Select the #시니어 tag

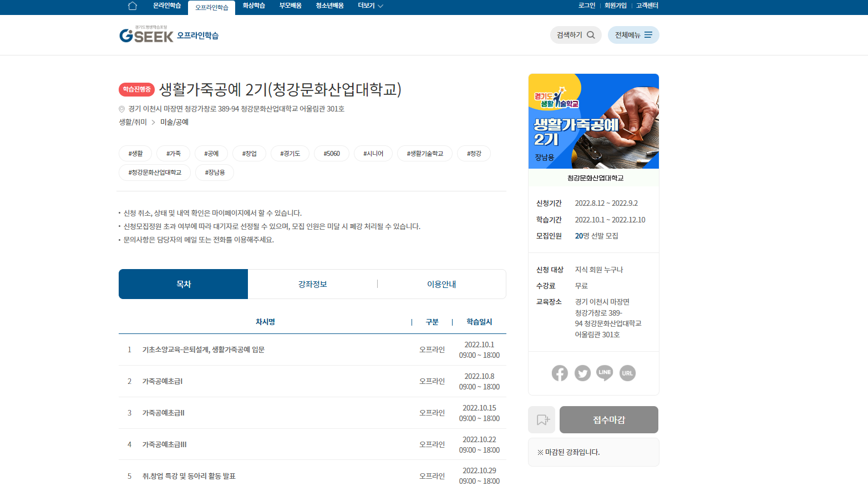tap(373, 154)
